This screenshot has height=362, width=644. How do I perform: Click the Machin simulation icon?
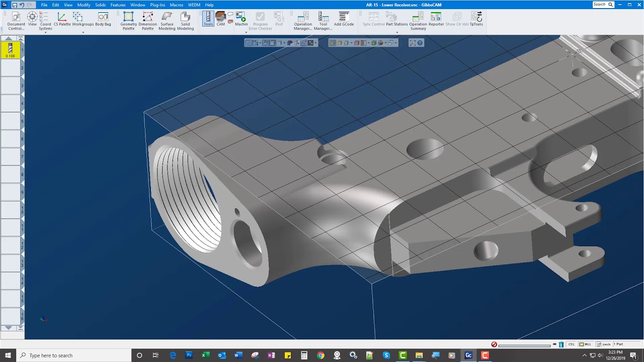(x=241, y=19)
